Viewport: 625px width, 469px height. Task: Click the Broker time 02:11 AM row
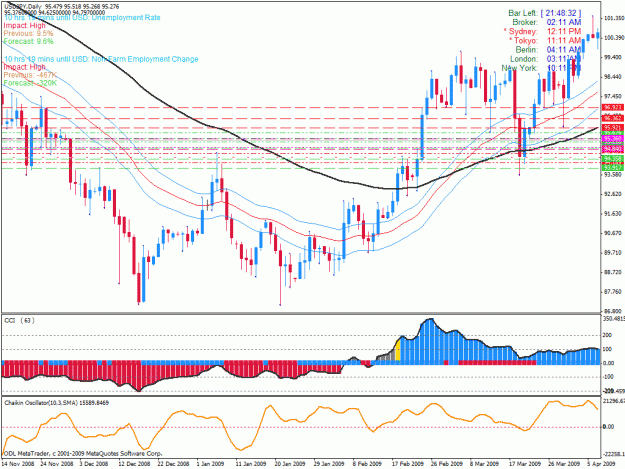coord(547,22)
